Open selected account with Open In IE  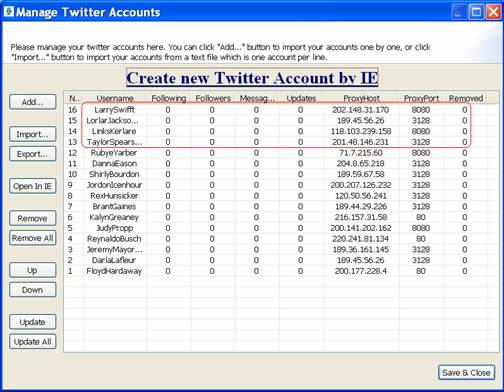point(33,186)
